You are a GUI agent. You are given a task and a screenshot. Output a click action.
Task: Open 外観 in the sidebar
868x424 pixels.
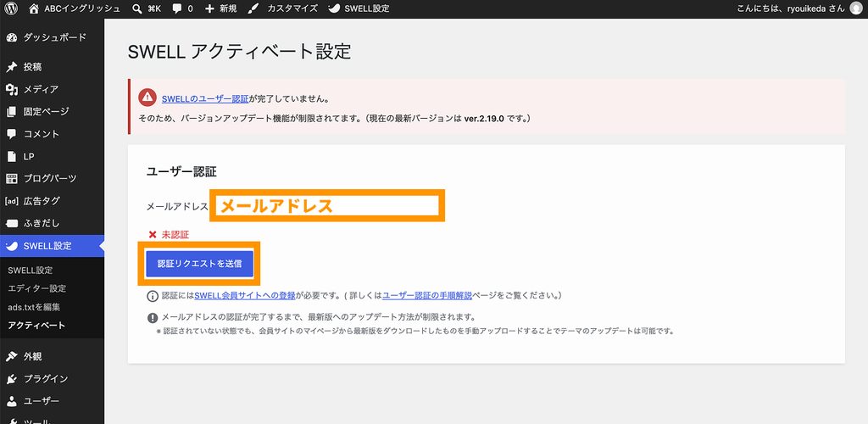(52, 356)
